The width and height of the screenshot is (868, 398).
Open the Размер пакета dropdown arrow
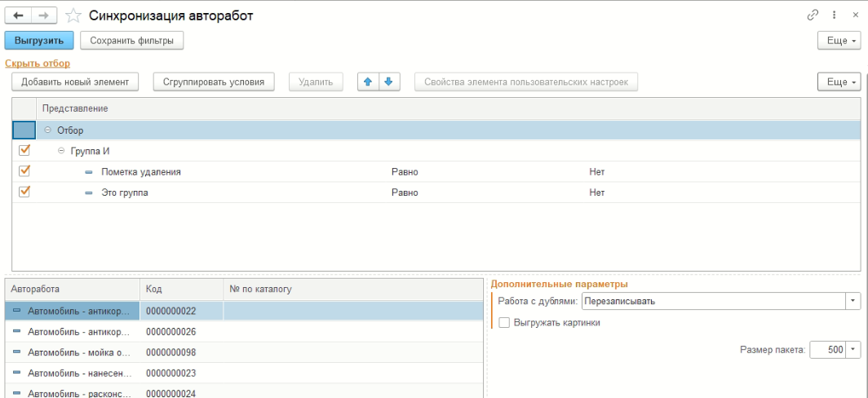(852, 350)
